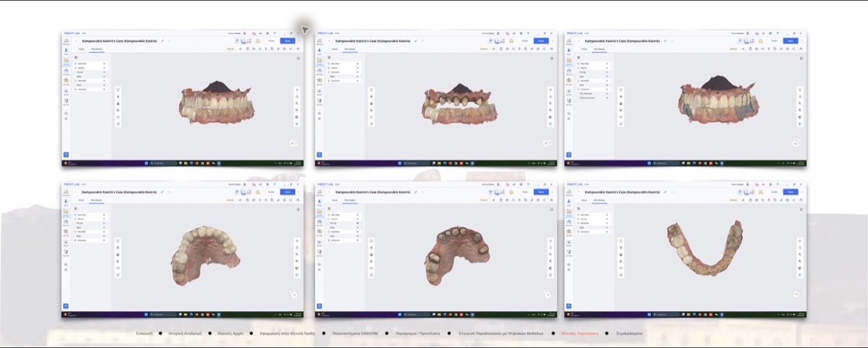Collapse Maxilla tree node in top-left window
This screenshot has height=348, width=868.
click(x=75, y=68)
